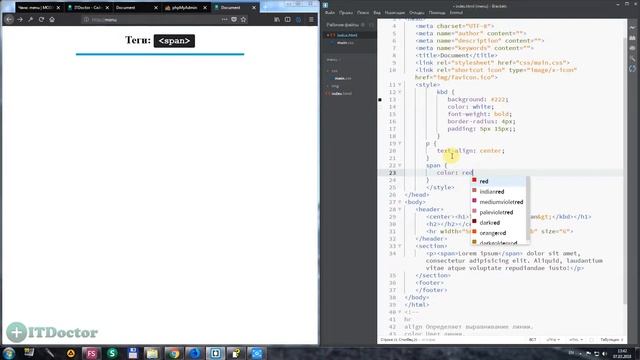
Task: Switch to the ITDoctor browser tab
Action: point(89,7)
